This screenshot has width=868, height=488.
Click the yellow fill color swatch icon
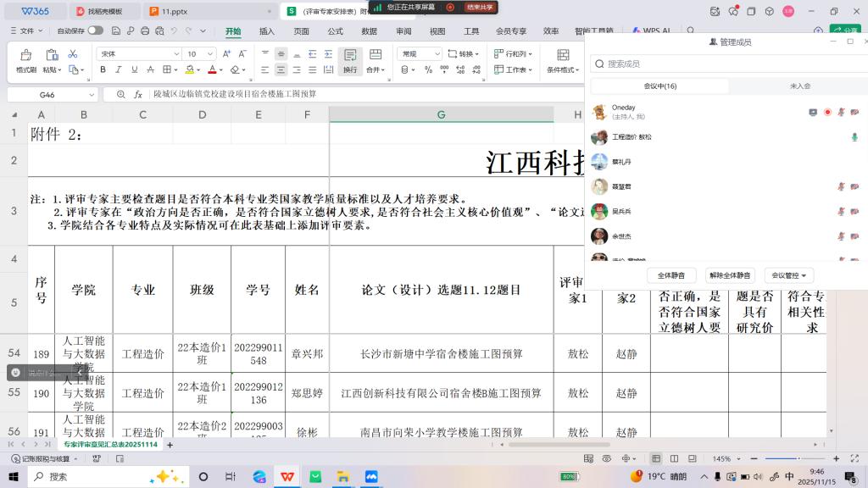click(190, 69)
